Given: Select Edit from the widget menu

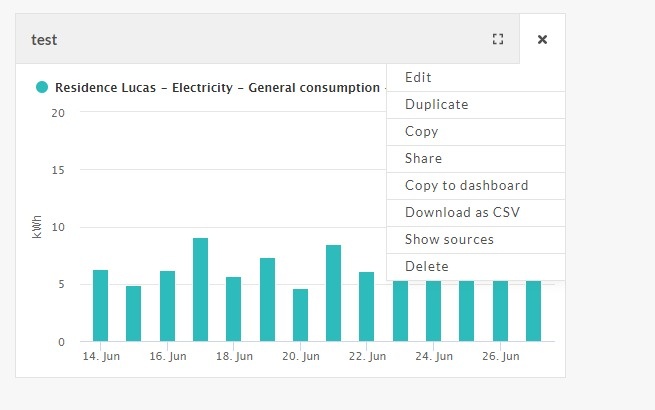Looking at the screenshot, I should 418,78.
